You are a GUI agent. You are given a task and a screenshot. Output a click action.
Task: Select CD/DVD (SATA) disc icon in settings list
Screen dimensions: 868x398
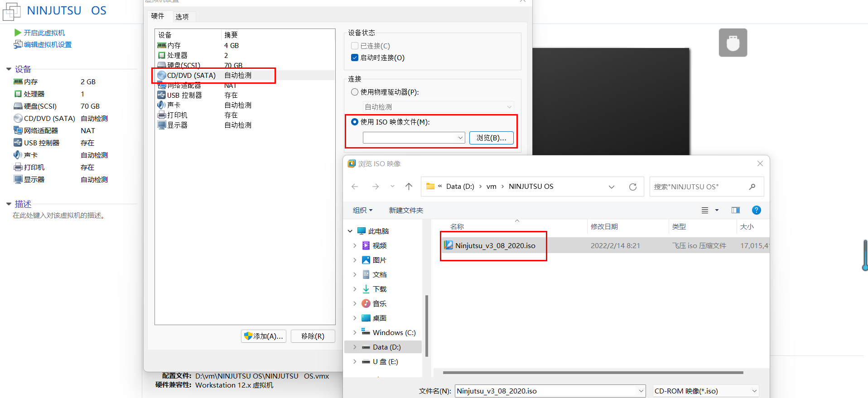162,75
